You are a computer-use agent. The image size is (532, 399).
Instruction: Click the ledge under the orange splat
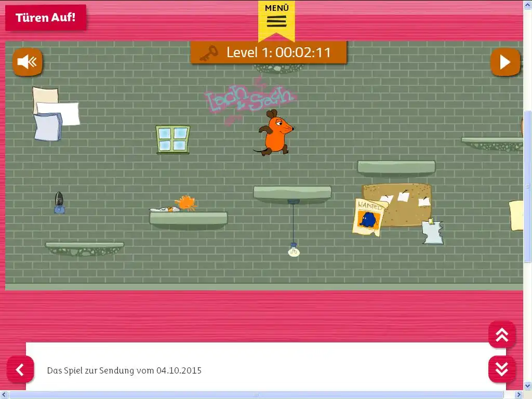click(189, 220)
